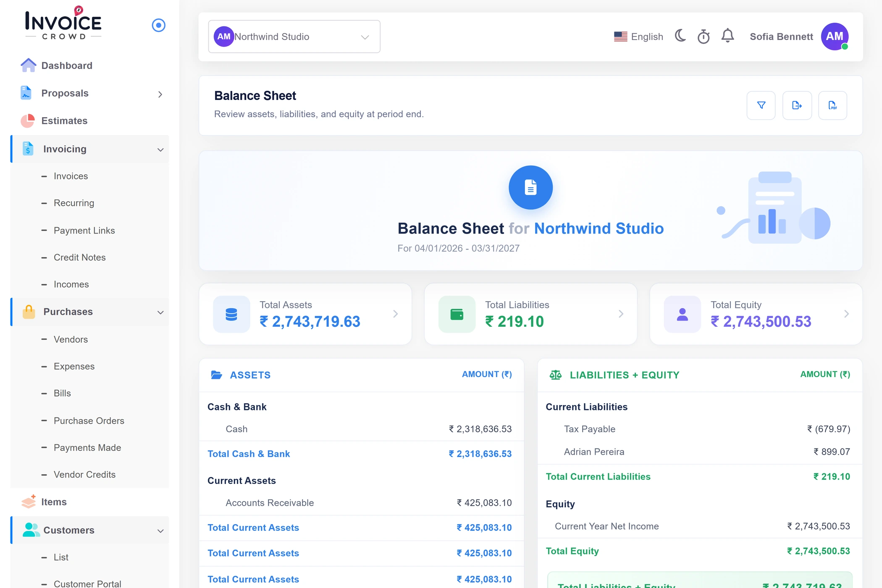Click the Current Liabilities section heading

pyautogui.click(x=586, y=407)
